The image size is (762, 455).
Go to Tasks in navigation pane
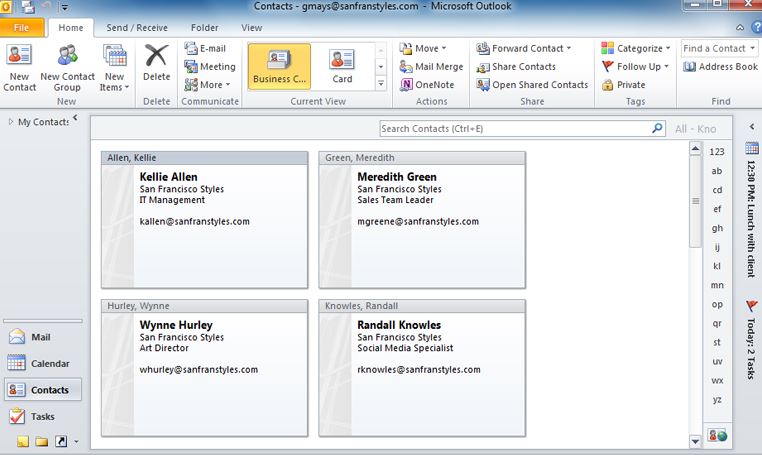pos(43,417)
